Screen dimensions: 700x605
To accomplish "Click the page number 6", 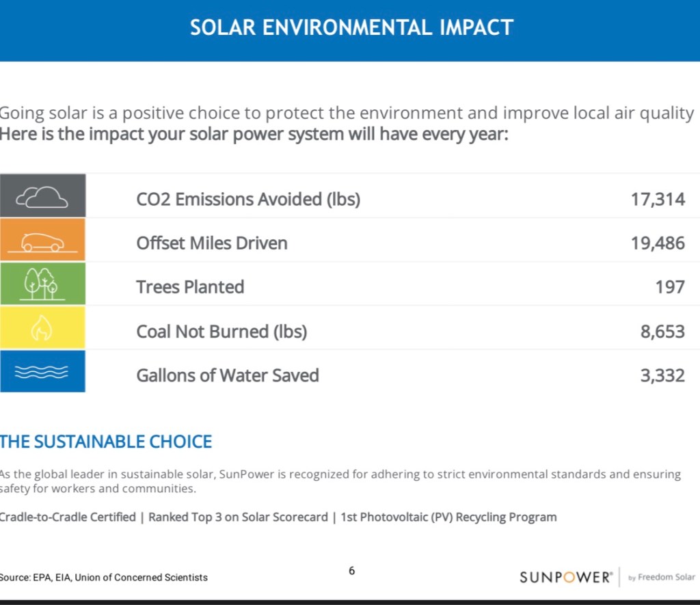I will click(x=351, y=570).
